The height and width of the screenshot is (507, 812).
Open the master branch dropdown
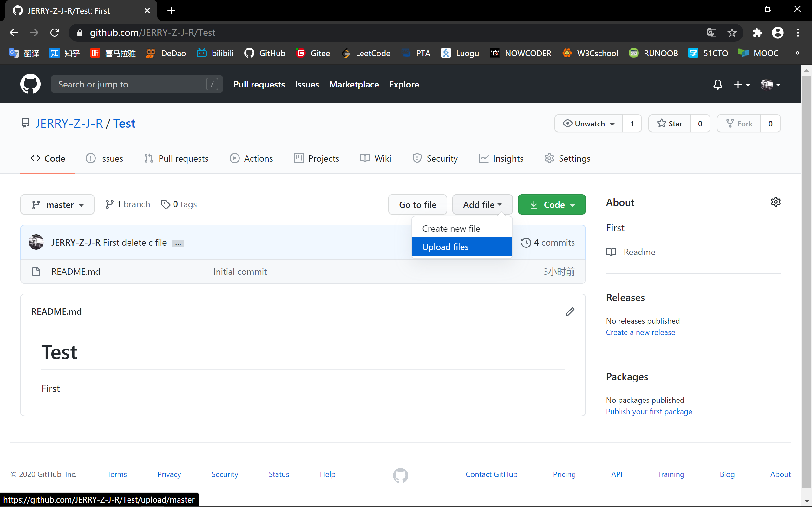tap(57, 205)
